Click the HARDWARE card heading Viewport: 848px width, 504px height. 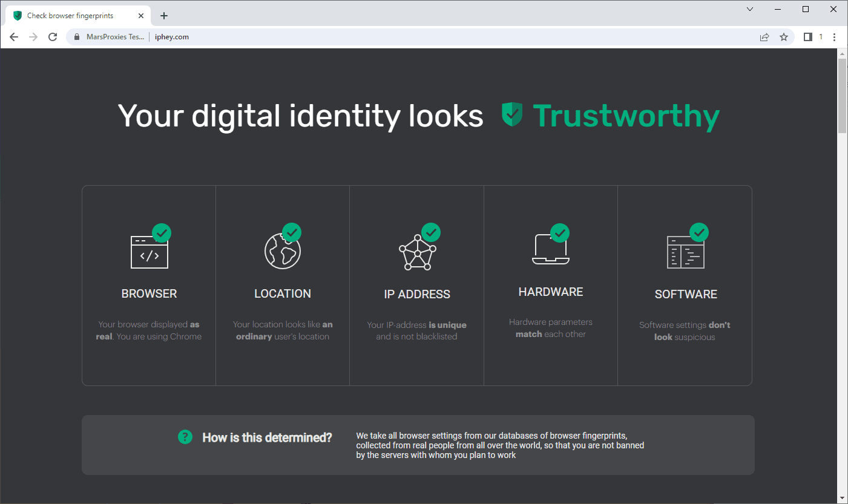[551, 292]
